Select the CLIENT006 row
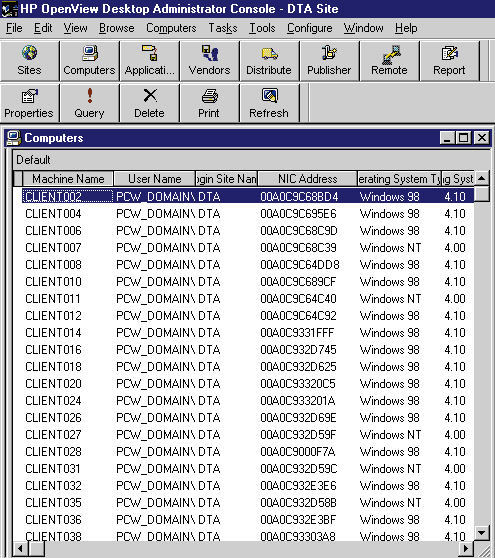 point(248,231)
